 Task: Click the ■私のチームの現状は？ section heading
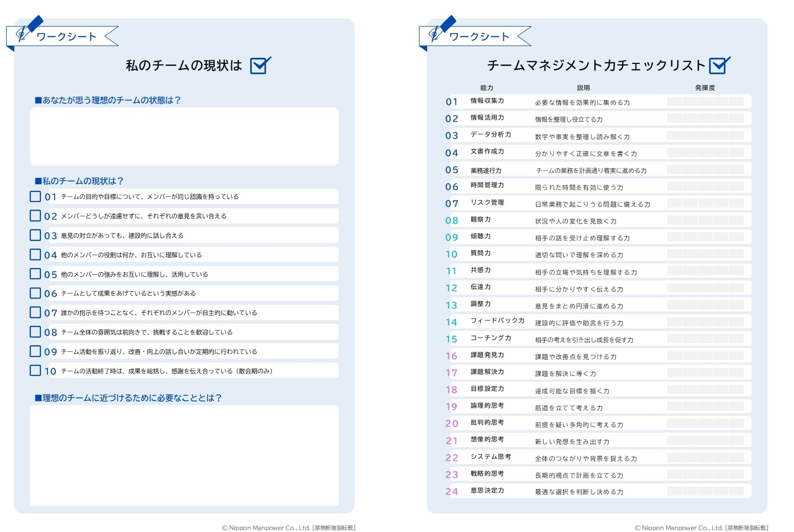coord(79,181)
